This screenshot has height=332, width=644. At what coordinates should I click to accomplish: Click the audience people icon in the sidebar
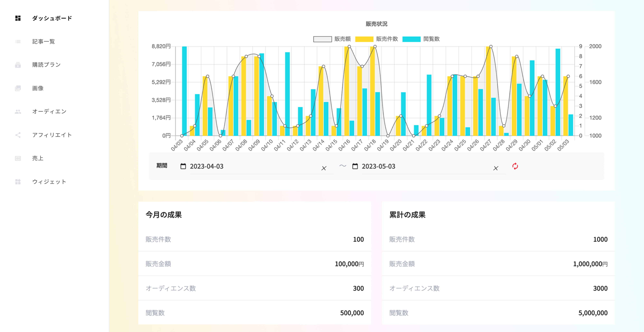click(x=18, y=112)
